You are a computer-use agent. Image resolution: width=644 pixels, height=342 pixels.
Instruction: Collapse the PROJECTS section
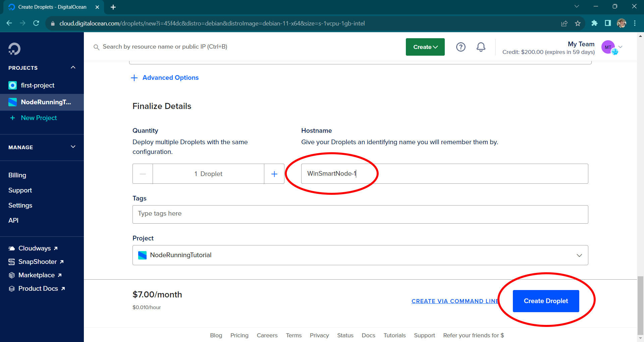click(x=73, y=67)
